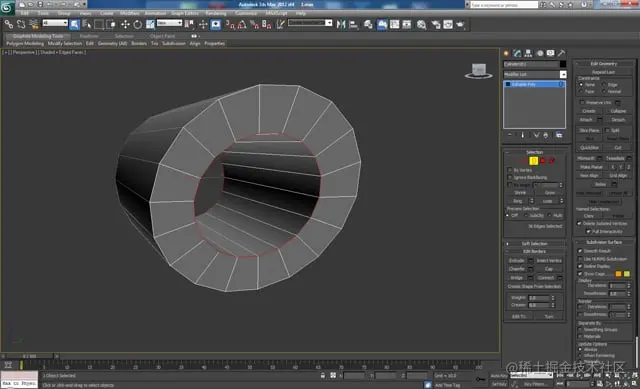
Task: Open the Hierarchy command panel tab
Action: pyautogui.click(x=529, y=53)
